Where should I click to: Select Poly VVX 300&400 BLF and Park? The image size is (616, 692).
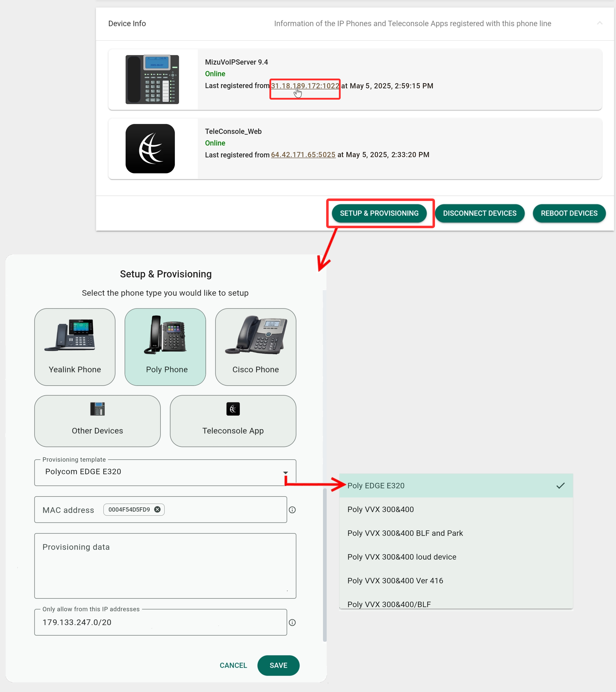click(405, 533)
